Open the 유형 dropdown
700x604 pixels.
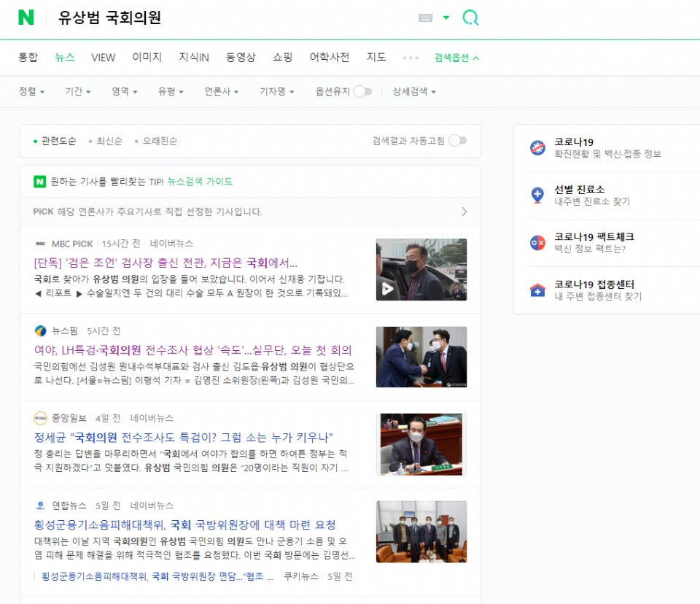point(171,91)
